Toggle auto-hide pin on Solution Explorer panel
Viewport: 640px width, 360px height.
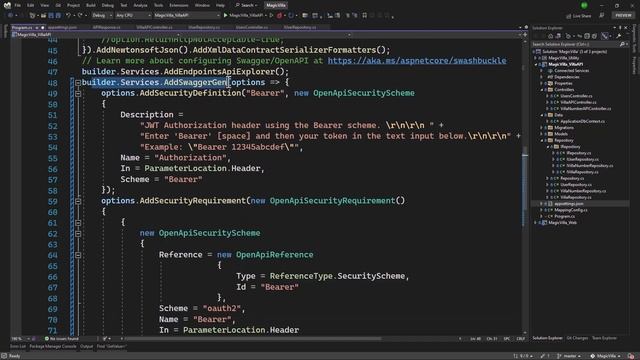[x=620, y=28]
